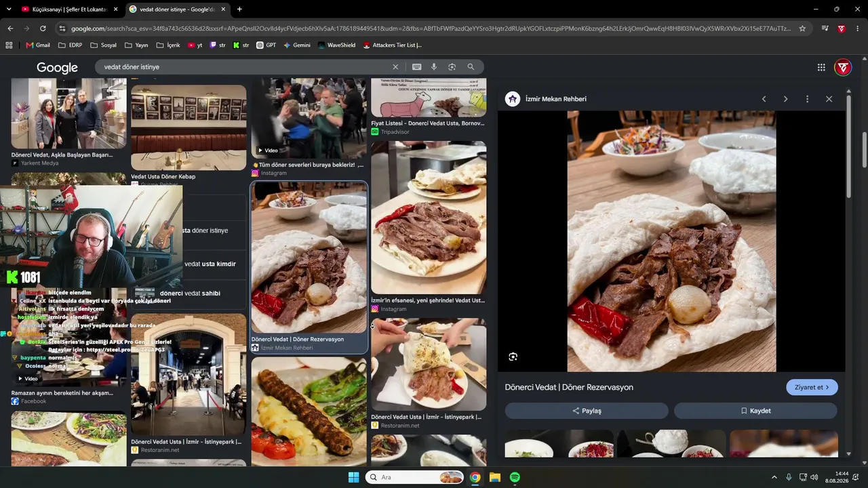This screenshot has width=868, height=488.
Task: Open Spotify from the taskbar
Action: click(x=515, y=477)
